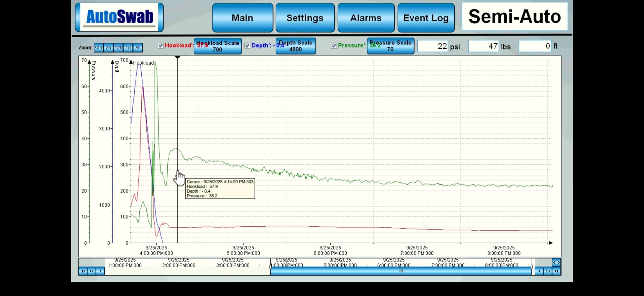Image resolution: width=644 pixels, height=296 pixels.
Task: Click the Hookload axis label
Action: [143, 63]
